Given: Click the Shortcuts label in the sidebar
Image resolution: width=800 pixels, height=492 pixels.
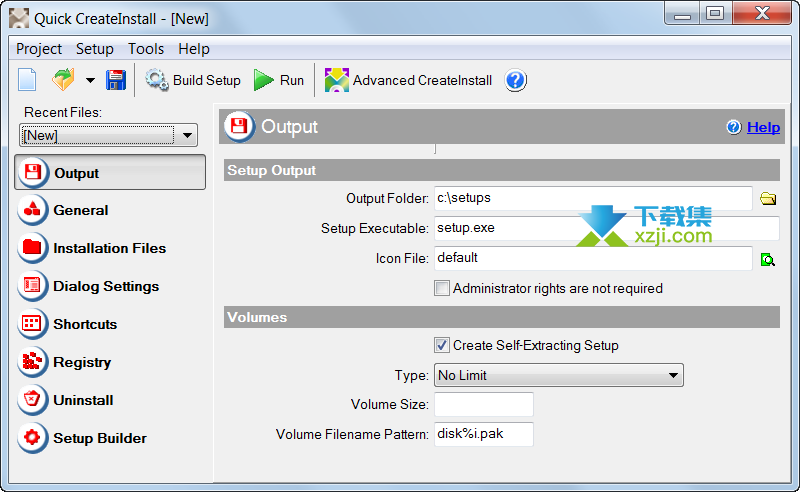Looking at the screenshot, I should coord(85,325).
